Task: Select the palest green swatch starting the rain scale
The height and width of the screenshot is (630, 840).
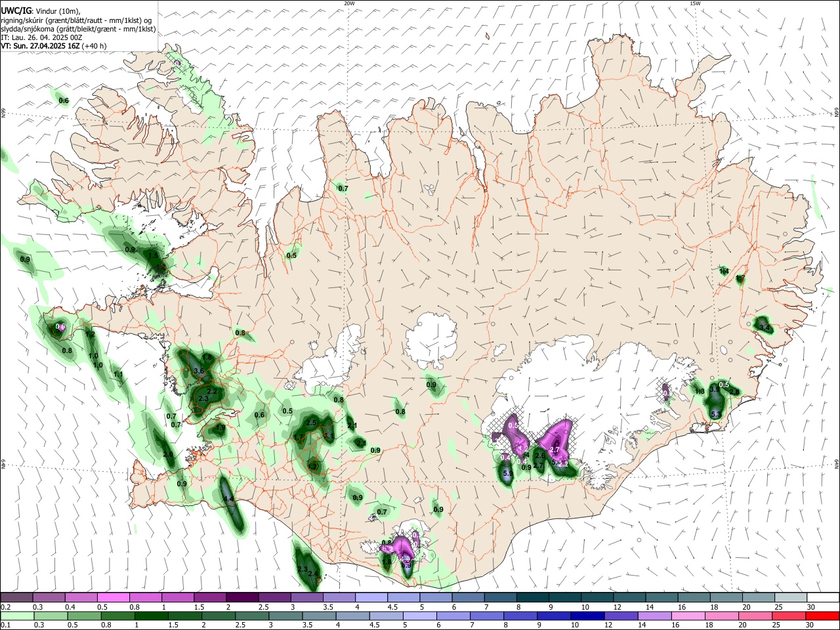Action: (17, 616)
